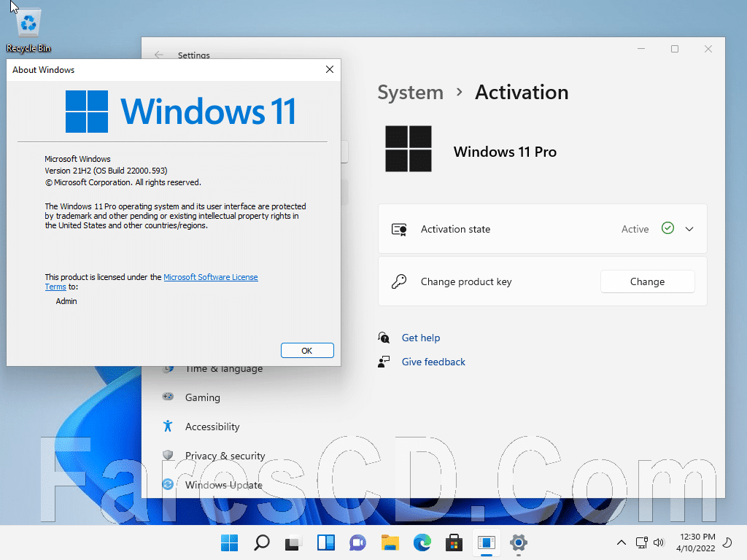Open the Give feedback link

coord(433,362)
